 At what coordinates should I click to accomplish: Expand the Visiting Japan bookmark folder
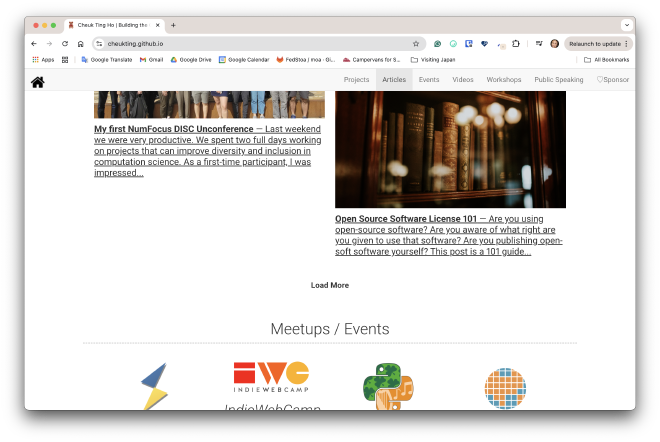[x=433, y=60]
